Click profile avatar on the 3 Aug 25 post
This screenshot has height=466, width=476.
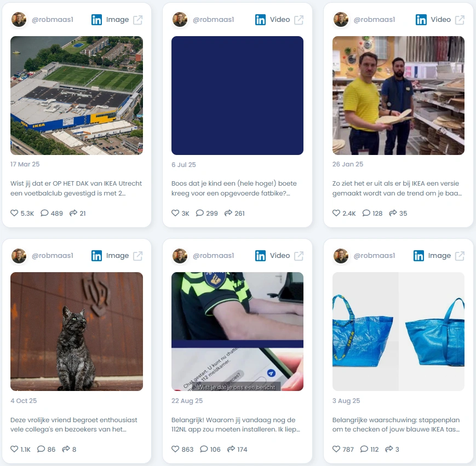[341, 256]
